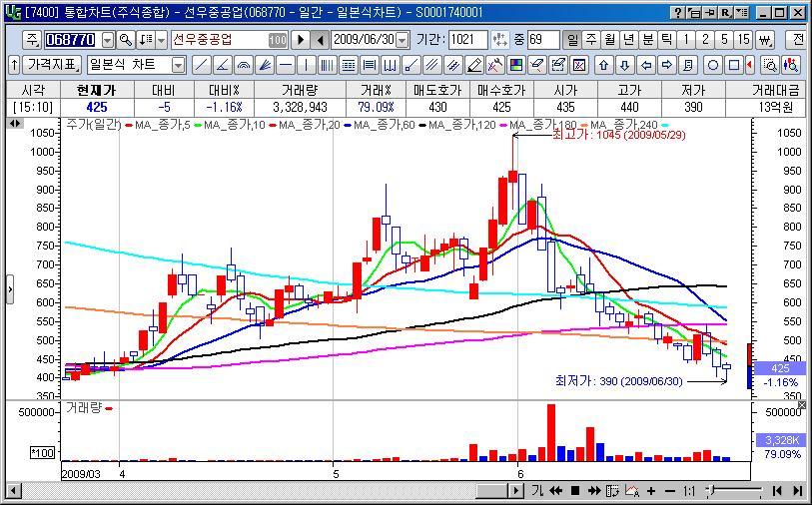
Task: Select the eraser tool icon
Action: pos(537,65)
